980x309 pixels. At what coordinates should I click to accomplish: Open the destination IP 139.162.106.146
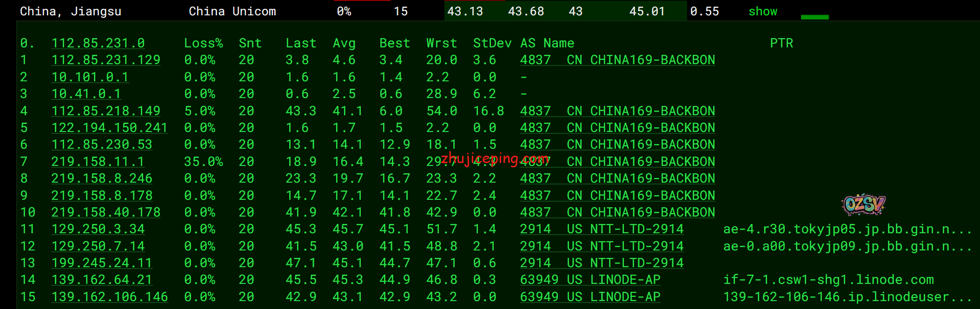[x=109, y=297]
